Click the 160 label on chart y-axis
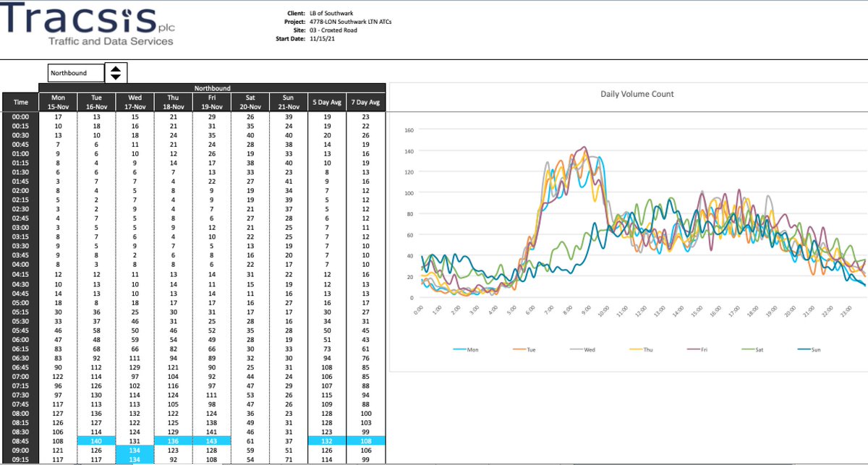868x465 pixels. coord(409,131)
